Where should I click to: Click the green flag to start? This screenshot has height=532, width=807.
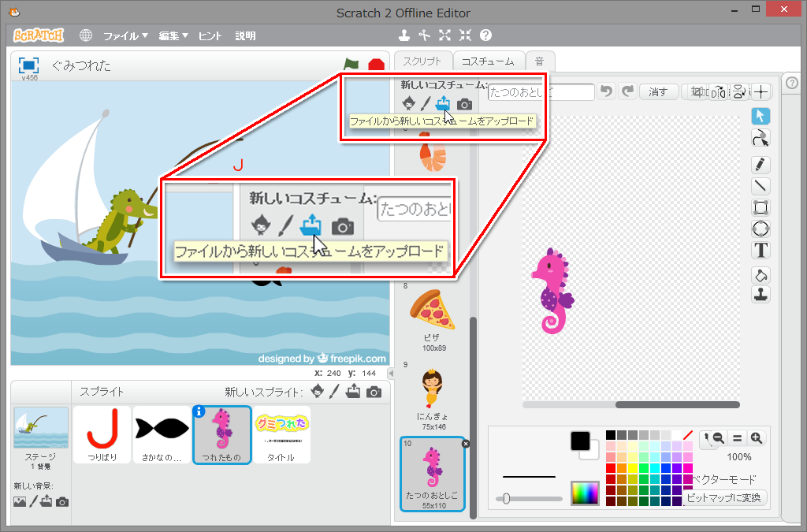point(351,65)
